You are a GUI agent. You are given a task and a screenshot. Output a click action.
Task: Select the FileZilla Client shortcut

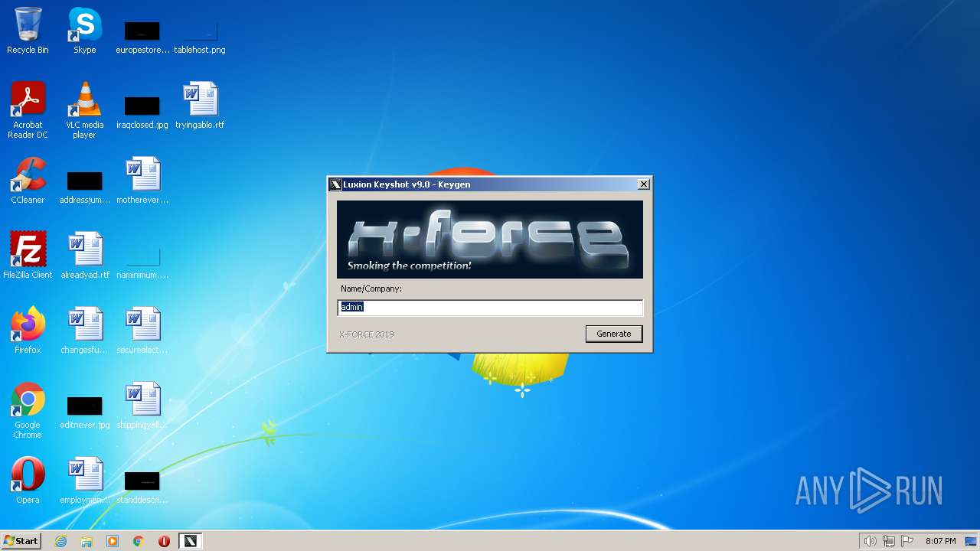click(x=28, y=256)
